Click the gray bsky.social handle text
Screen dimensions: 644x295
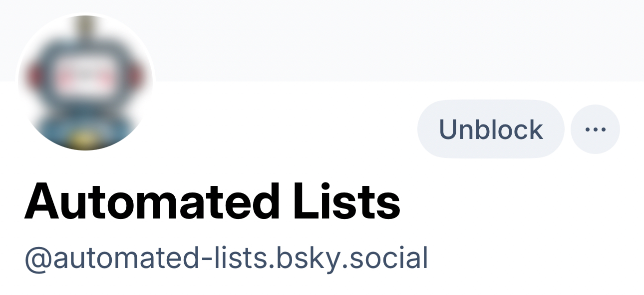226,258
